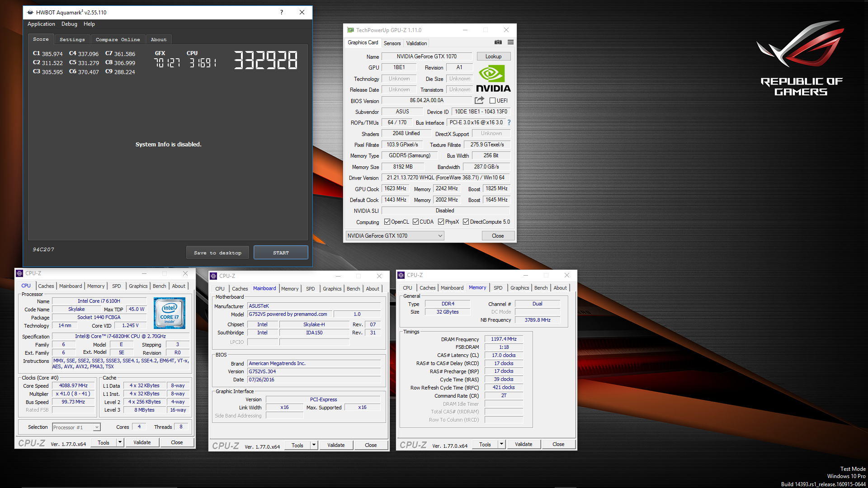Click the CPU-Z CPU window title icon

[x=19, y=273]
